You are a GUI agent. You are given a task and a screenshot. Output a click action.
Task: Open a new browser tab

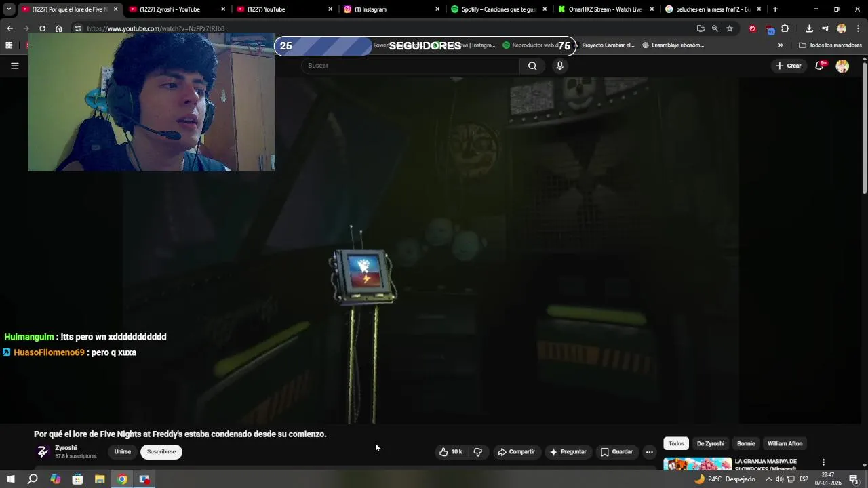[x=775, y=9]
